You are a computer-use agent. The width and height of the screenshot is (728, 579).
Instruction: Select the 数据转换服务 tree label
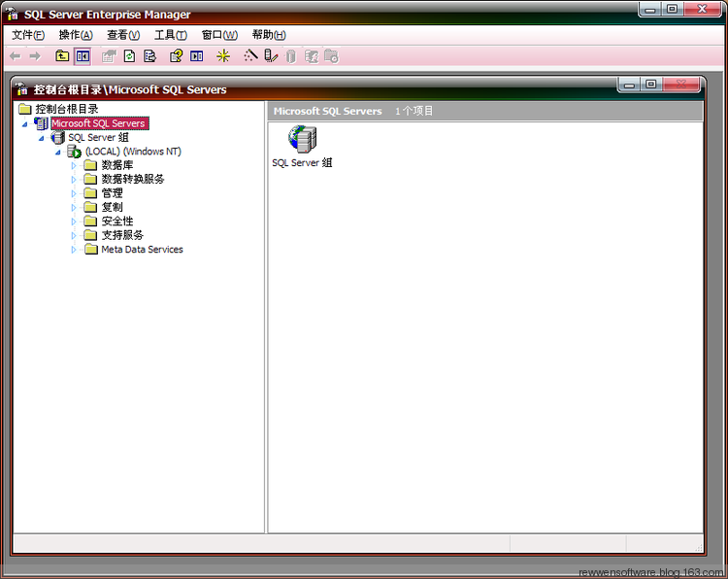coord(133,180)
